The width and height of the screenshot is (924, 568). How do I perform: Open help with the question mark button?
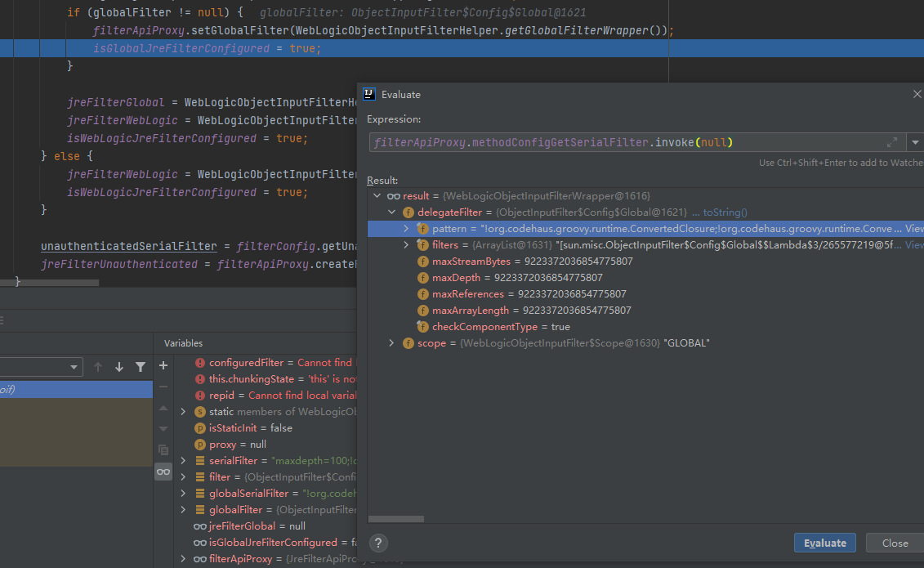pos(378,543)
